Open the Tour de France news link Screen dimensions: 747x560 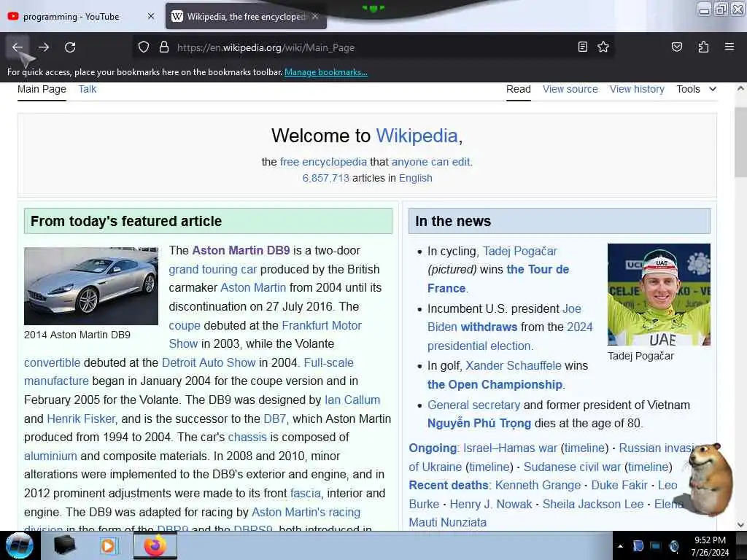click(x=538, y=270)
